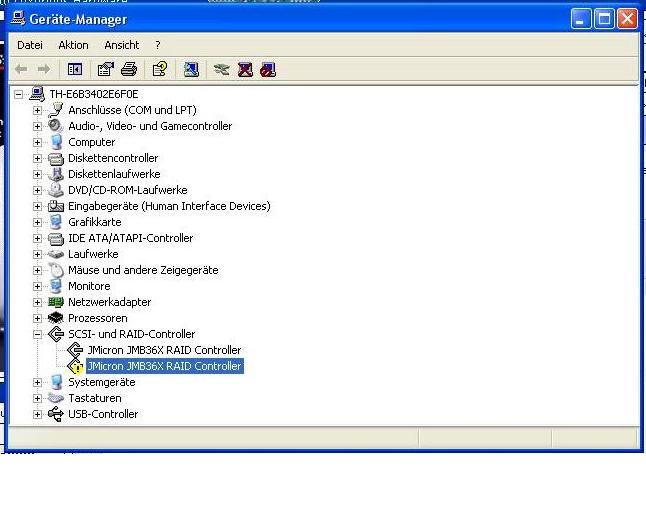This screenshot has height=512, width=646.
Task: Click the Update driver toolbar icon
Action: click(221, 69)
